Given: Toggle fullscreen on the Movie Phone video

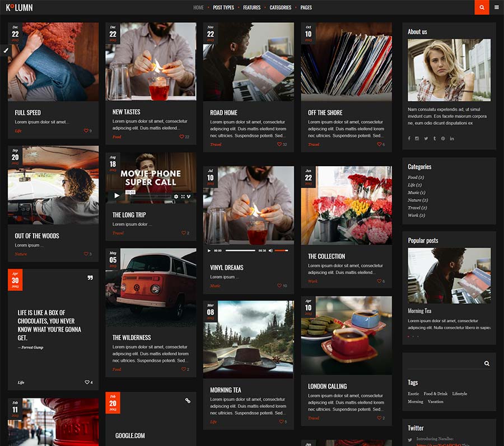Looking at the screenshot, I should (x=183, y=196).
